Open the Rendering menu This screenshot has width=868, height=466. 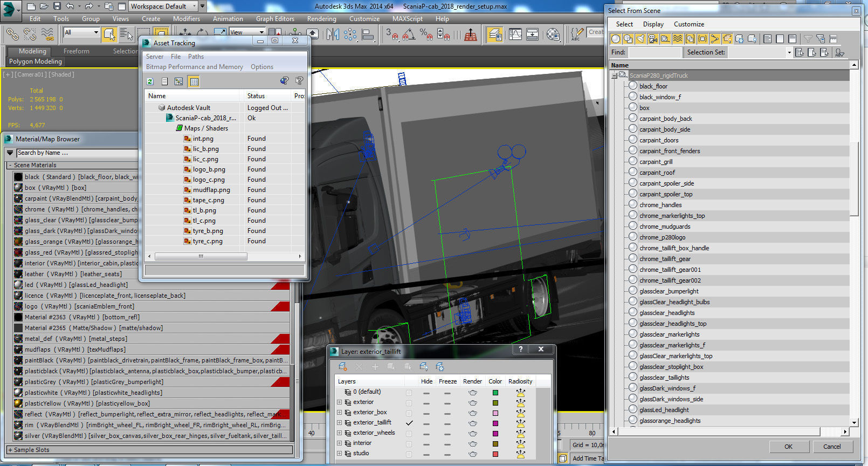[x=322, y=19]
